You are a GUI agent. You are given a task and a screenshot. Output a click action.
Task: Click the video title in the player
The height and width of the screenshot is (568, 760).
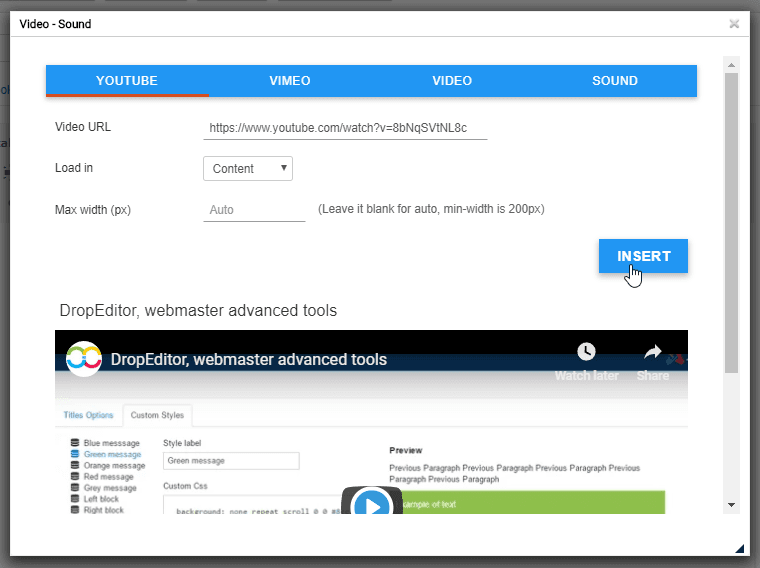(x=249, y=360)
